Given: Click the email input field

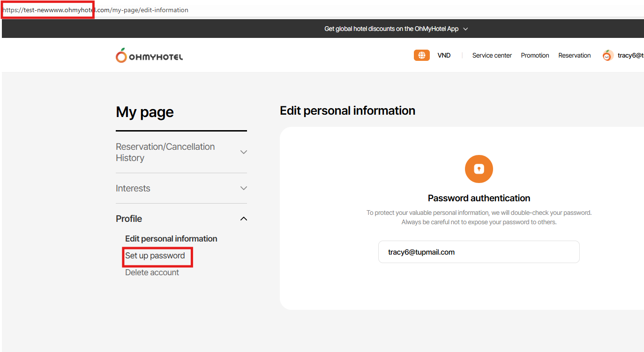Looking at the screenshot, I should (x=479, y=252).
